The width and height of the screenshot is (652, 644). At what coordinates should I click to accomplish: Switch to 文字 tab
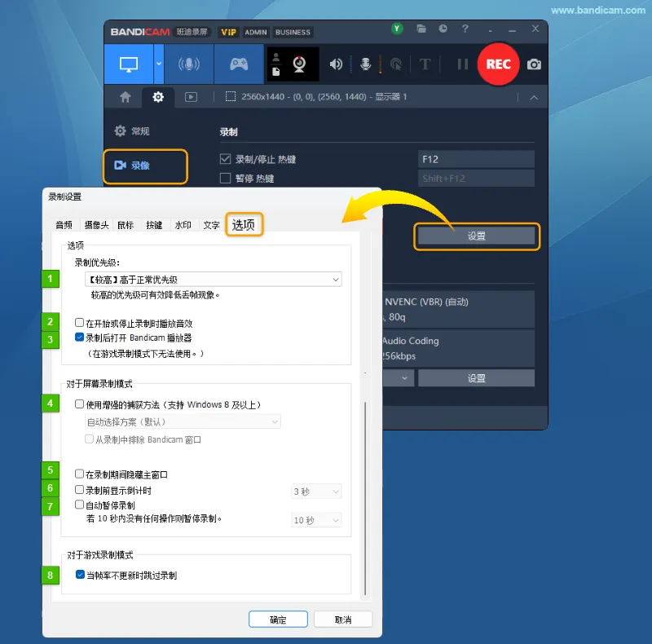[212, 225]
